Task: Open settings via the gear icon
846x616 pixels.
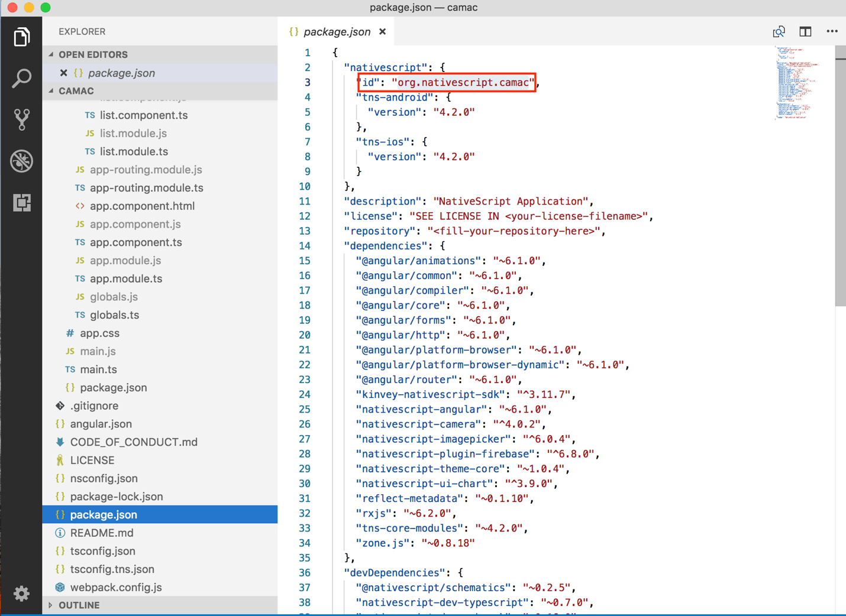Action: [x=22, y=594]
